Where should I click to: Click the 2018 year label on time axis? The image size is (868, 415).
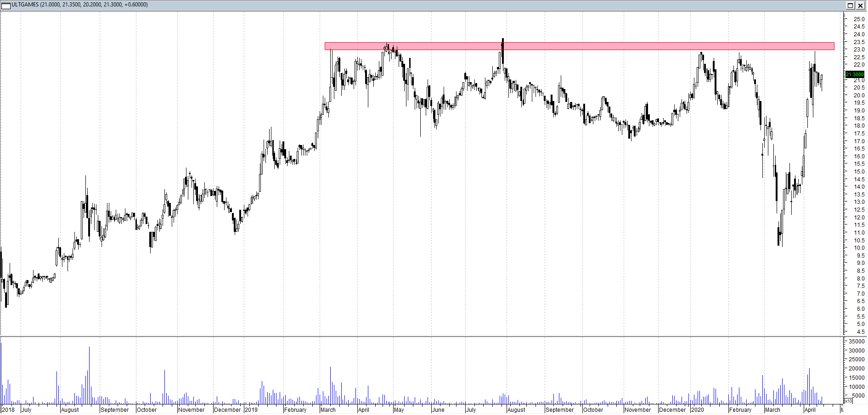point(8,410)
